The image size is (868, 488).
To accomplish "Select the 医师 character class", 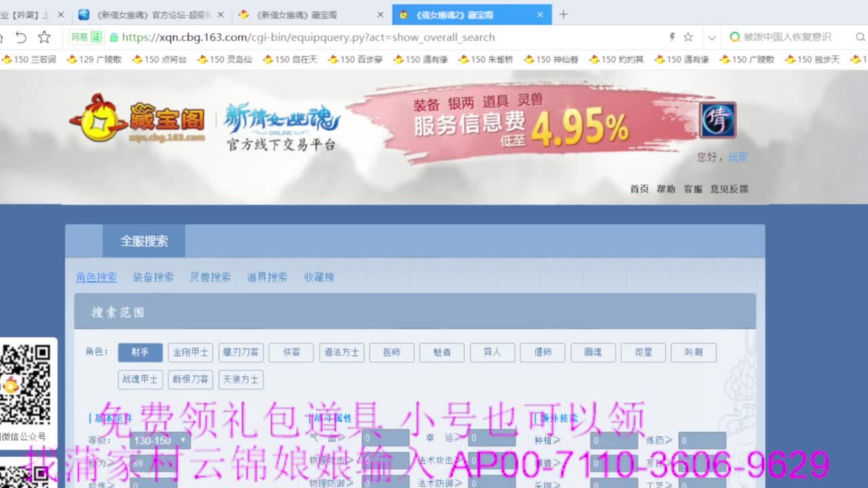I will 391,352.
